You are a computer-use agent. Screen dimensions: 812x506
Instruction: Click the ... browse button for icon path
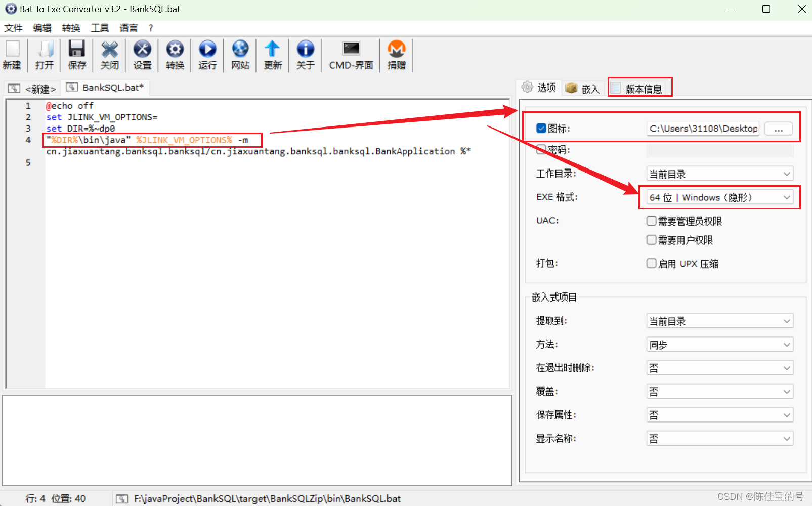pyautogui.click(x=779, y=129)
